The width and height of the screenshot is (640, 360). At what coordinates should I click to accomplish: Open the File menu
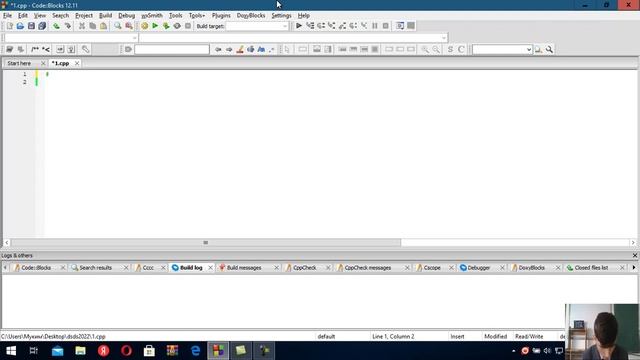7,16
